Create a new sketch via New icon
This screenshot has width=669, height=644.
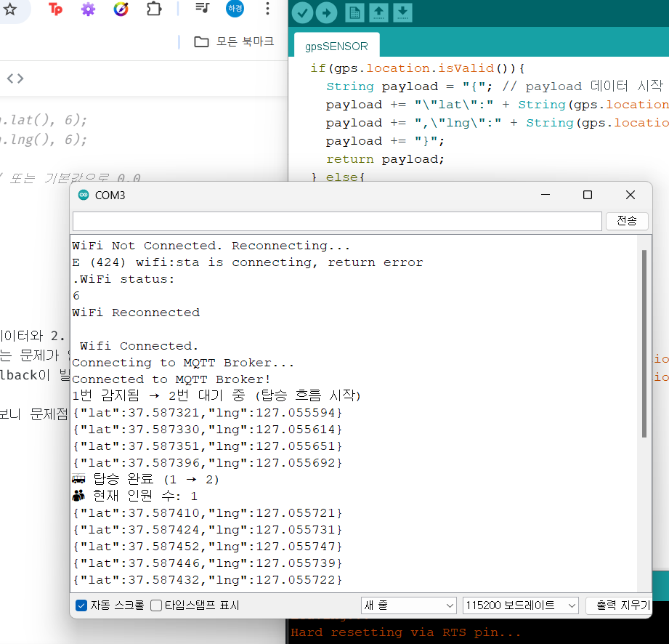tap(354, 12)
